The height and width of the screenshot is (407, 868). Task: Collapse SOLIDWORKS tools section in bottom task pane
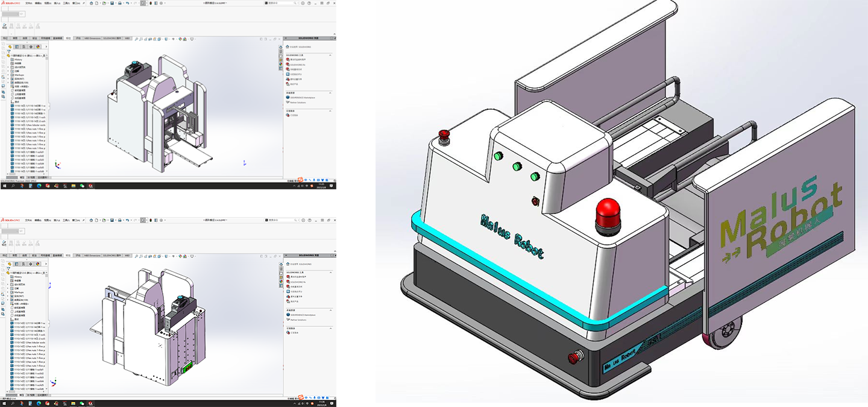[330, 273]
